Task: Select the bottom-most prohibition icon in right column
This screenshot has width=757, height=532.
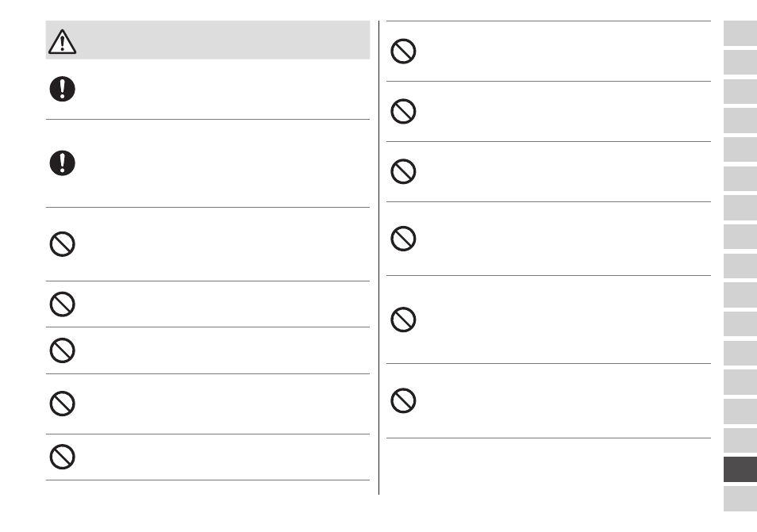Action: [403, 400]
